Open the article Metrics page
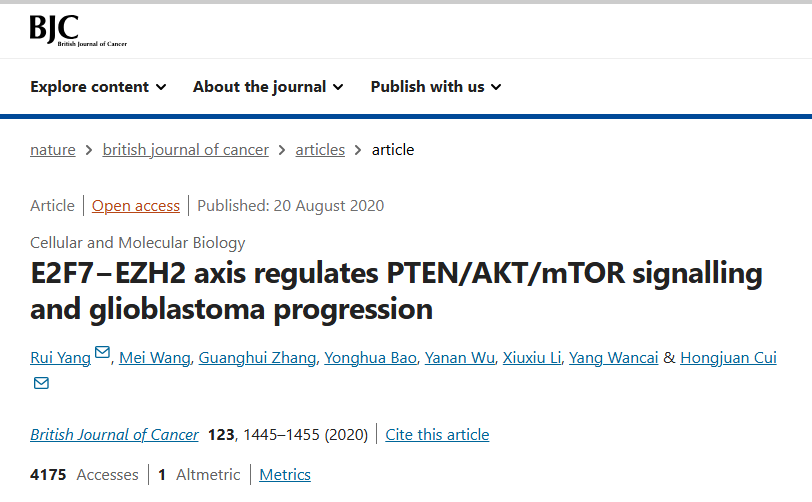 (x=285, y=475)
